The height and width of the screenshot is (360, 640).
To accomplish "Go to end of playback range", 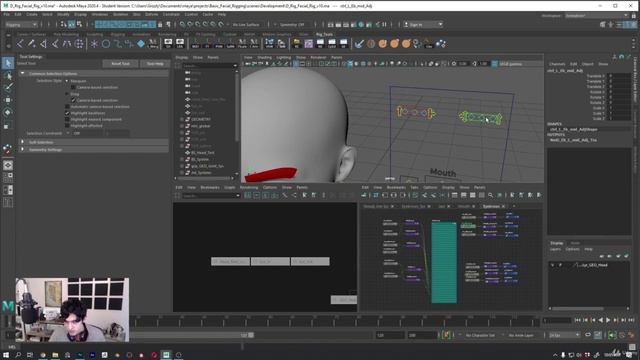I will pyautogui.click(x=631, y=320).
